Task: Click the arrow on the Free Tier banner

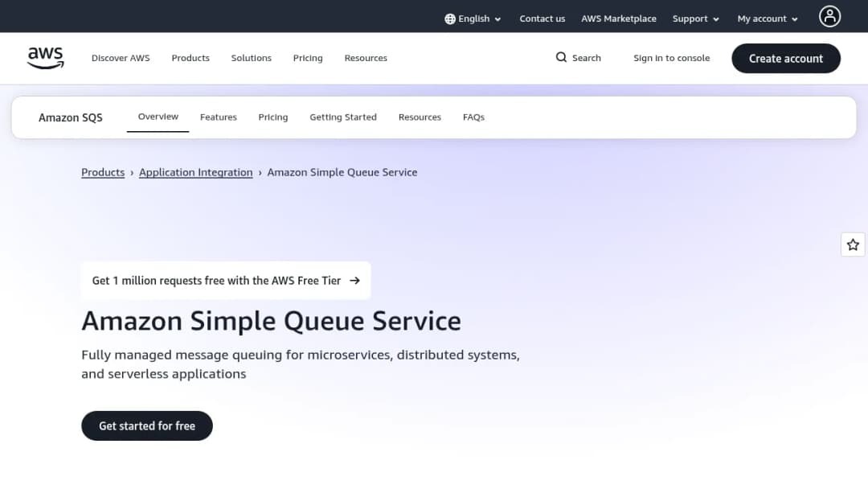Action: (355, 281)
